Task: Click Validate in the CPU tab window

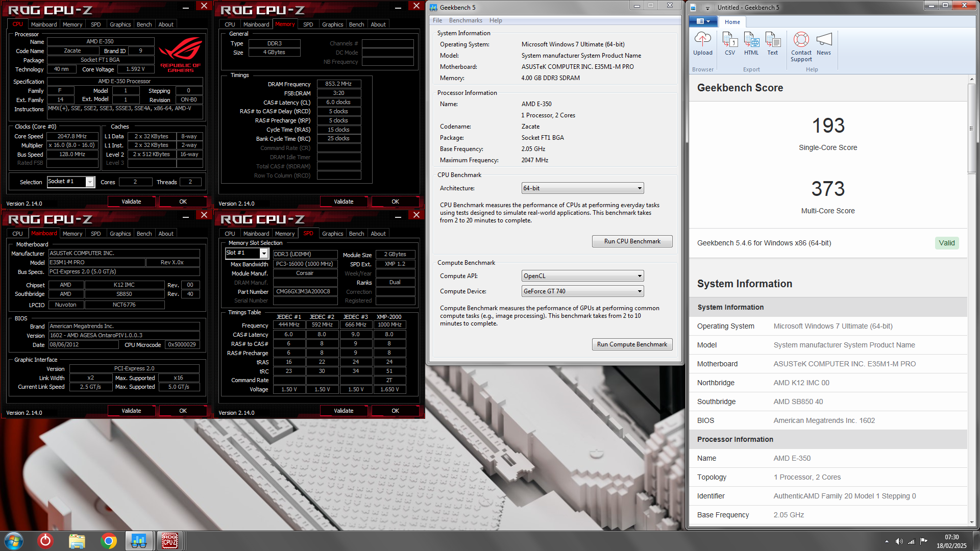Action: pyautogui.click(x=131, y=202)
